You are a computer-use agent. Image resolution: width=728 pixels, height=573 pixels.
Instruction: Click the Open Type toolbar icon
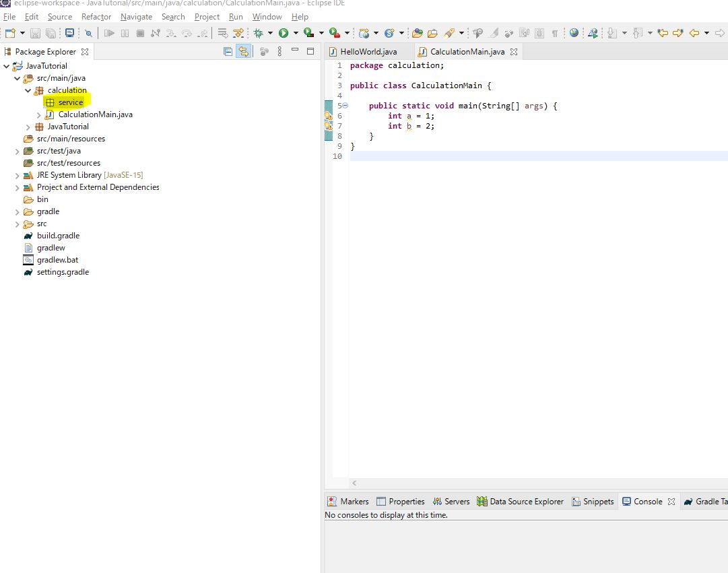tap(417, 33)
